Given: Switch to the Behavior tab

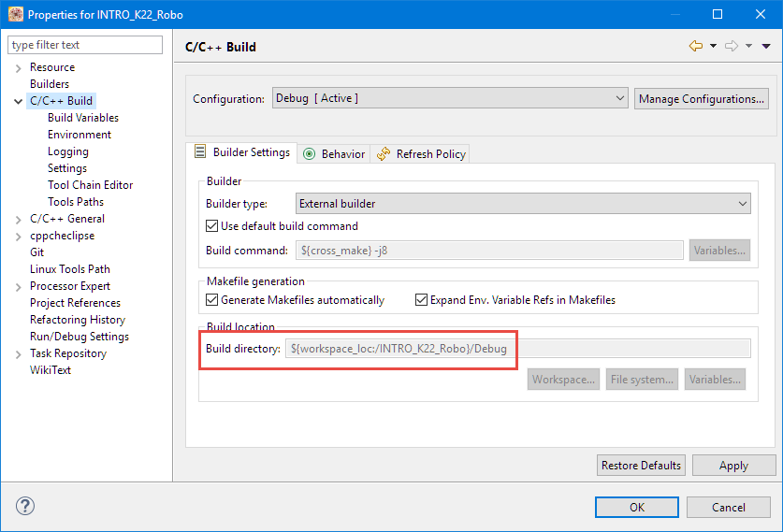Looking at the screenshot, I should [x=334, y=153].
